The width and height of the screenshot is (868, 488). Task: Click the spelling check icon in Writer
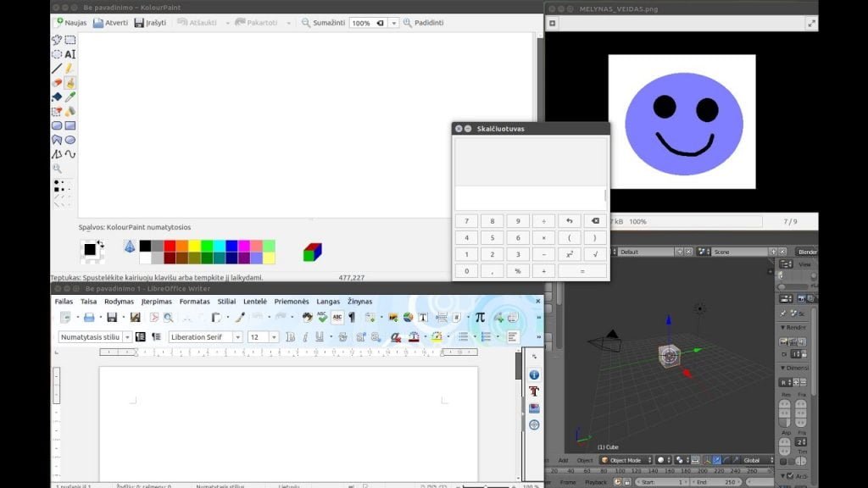pyautogui.click(x=322, y=318)
